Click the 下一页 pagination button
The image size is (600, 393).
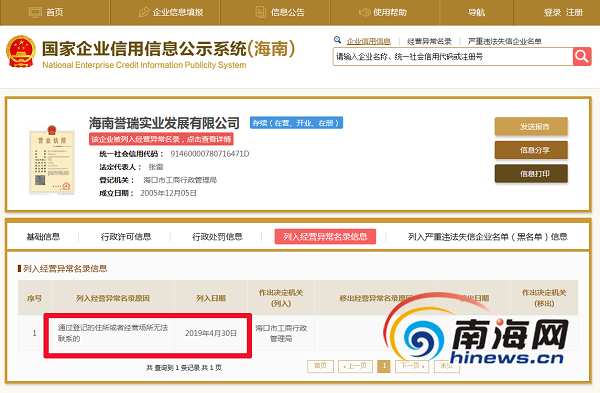click(412, 366)
